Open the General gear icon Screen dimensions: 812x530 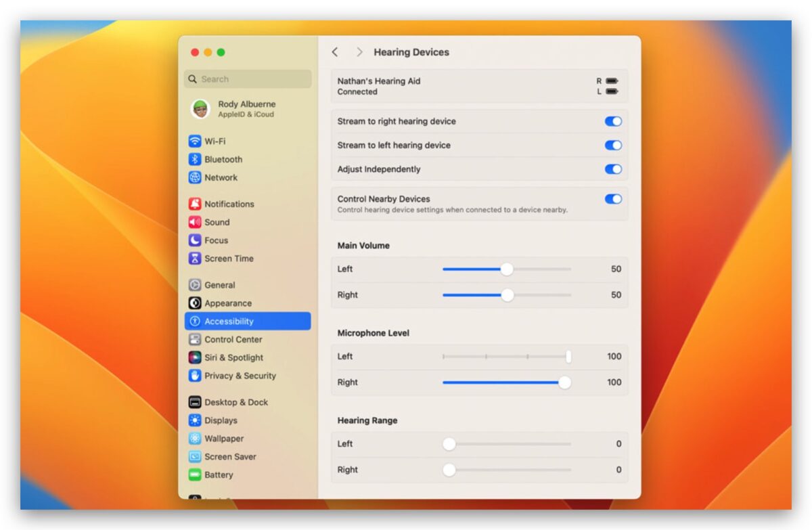coord(195,285)
